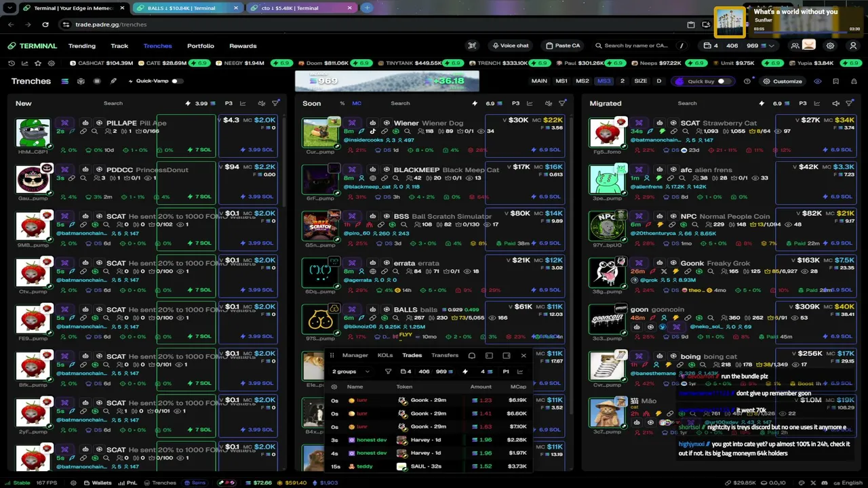Toggle the % sort option in Soon column
The height and width of the screenshot is (488, 868).
(x=342, y=104)
